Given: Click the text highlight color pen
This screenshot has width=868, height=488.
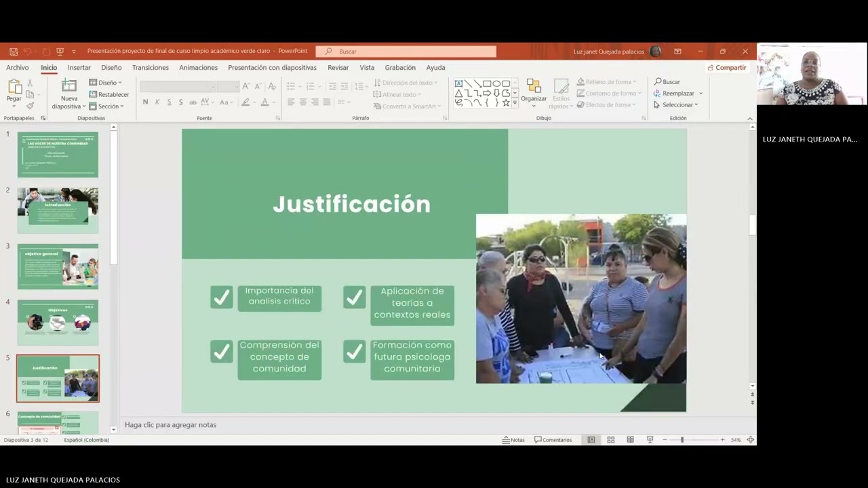Looking at the screenshot, I should click(245, 102).
